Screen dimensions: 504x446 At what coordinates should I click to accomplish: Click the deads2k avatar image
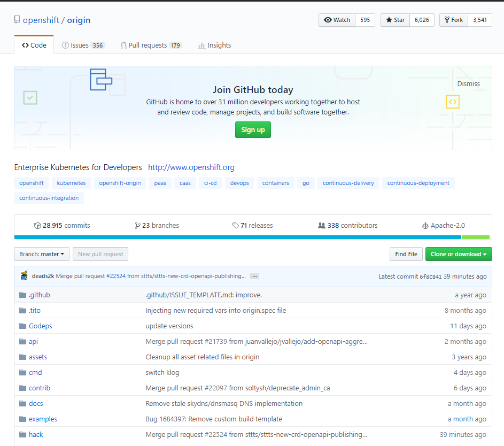click(24, 276)
